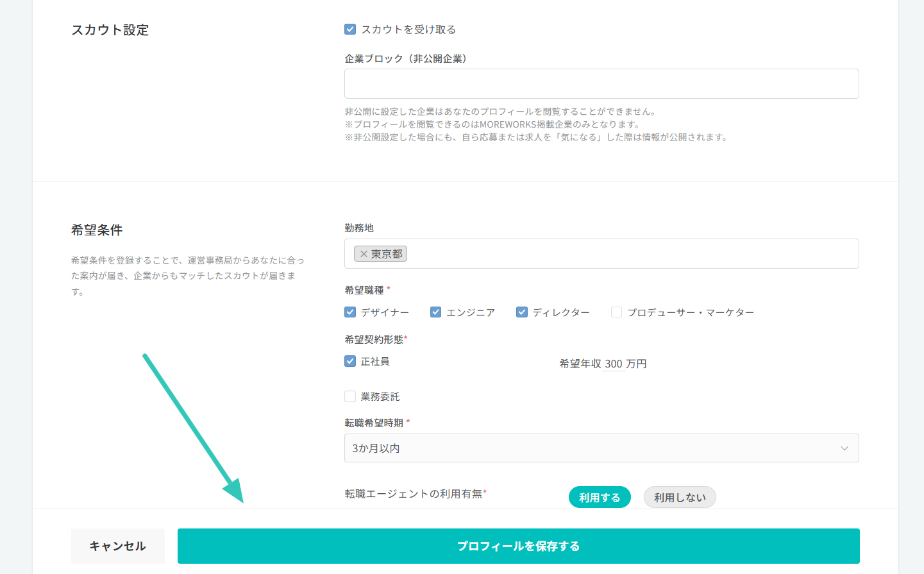
Task: Click into the 勤務地 location field
Action: coord(601,254)
